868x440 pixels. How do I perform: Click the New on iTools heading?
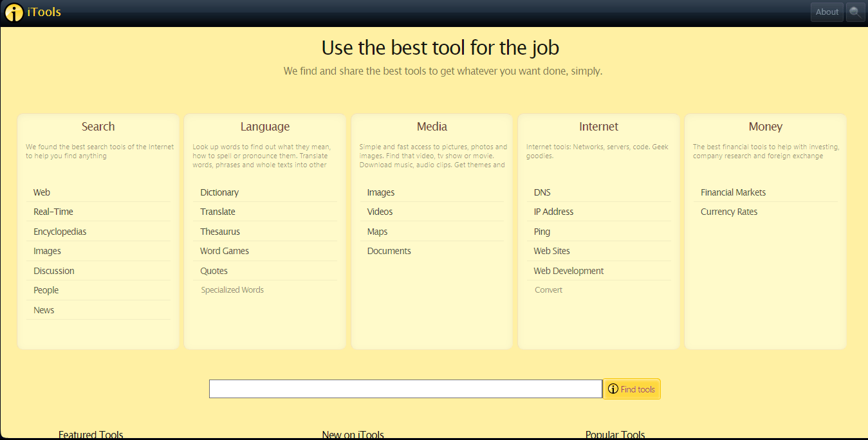click(x=353, y=435)
